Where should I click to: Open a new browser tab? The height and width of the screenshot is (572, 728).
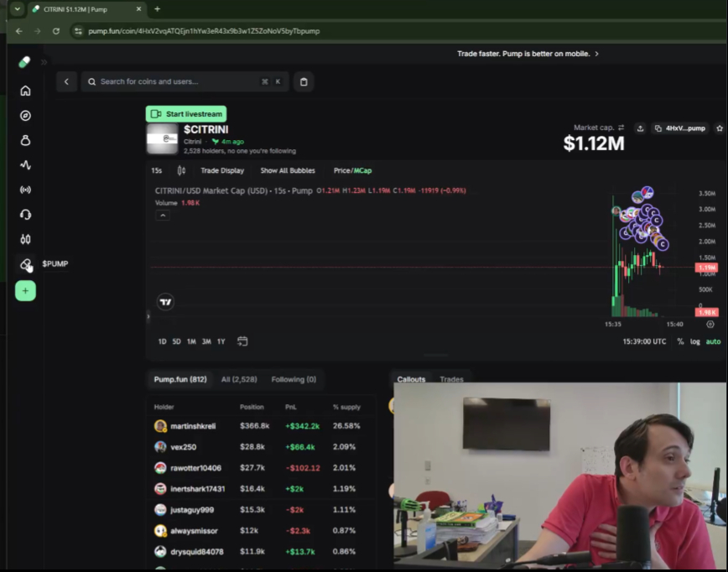158,9
